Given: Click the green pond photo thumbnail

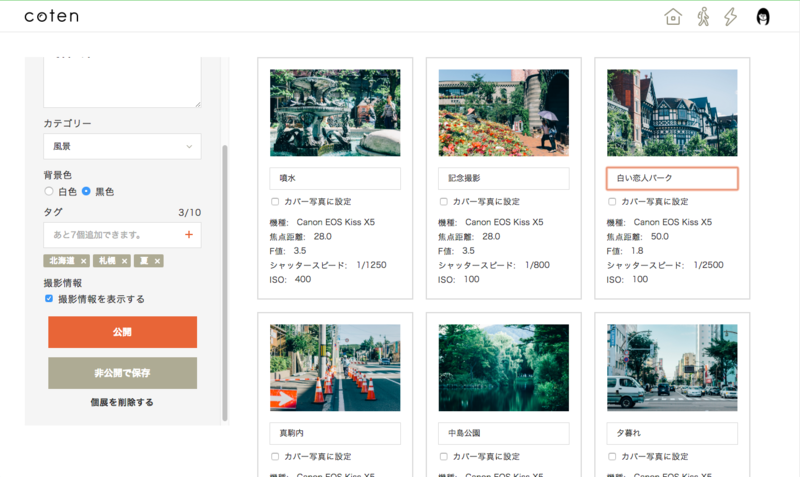Looking at the screenshot, I should (504, 368).
